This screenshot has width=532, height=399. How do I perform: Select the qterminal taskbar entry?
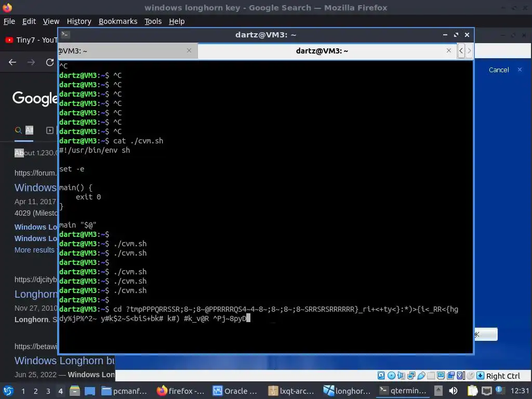point(402,391)
